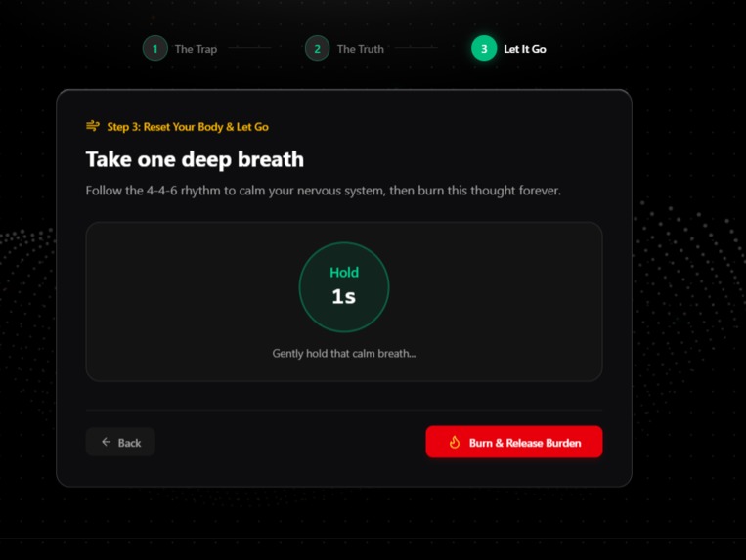Click the Gently hold that calm breath text
Viewport: 746px width, 560px height.
tap(344, 353)
